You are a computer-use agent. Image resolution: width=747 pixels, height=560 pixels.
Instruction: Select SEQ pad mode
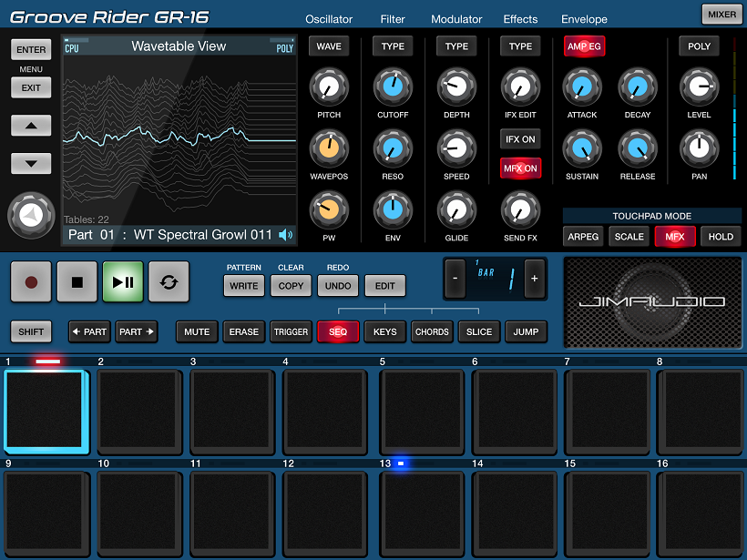[x=338, y=332]
